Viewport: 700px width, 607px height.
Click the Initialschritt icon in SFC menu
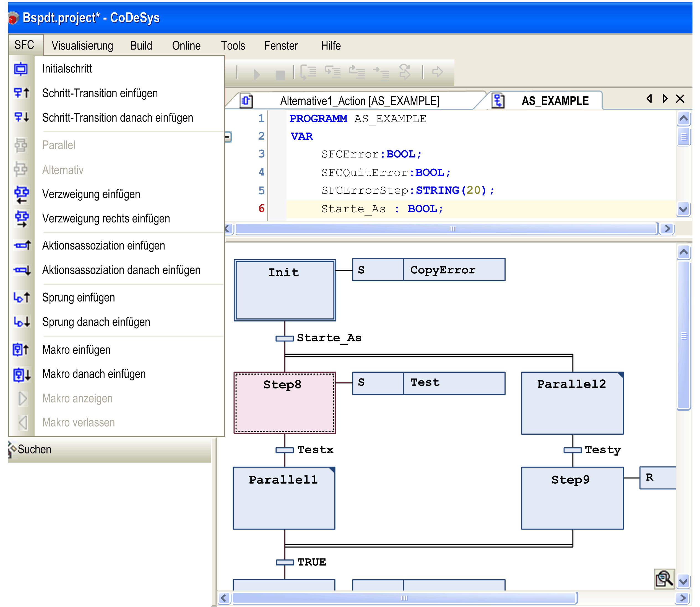pyautogui.click(x=21, y=69)
